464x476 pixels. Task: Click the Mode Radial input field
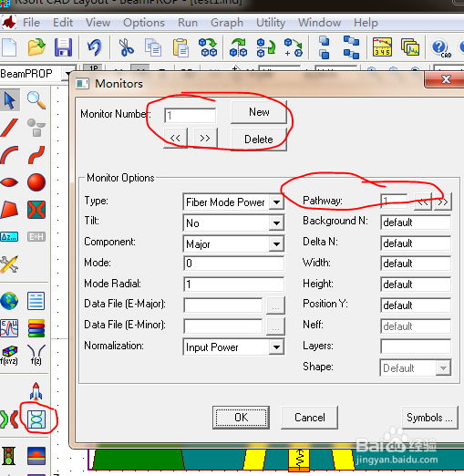233,284
